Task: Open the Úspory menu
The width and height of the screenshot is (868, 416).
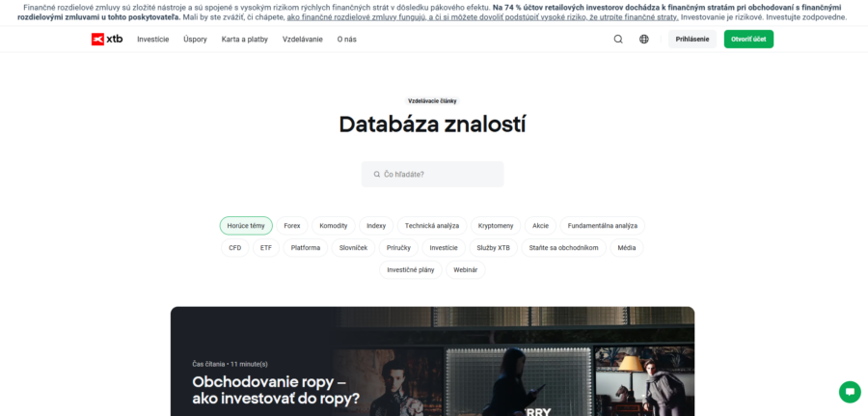Action: (x=195, y=40)
